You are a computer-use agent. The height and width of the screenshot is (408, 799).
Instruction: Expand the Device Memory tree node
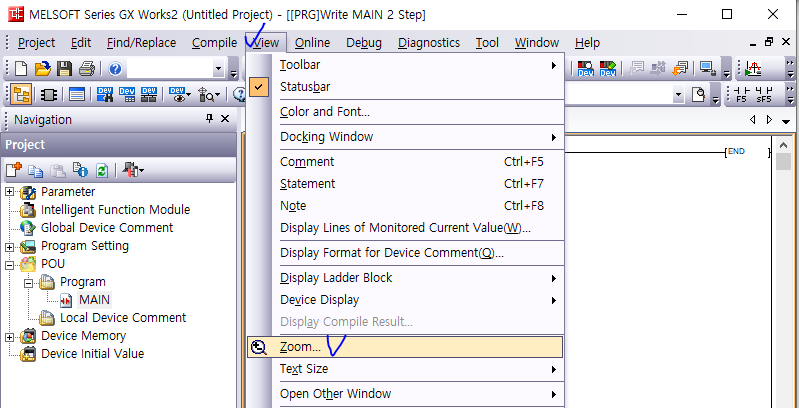[9, 337]
